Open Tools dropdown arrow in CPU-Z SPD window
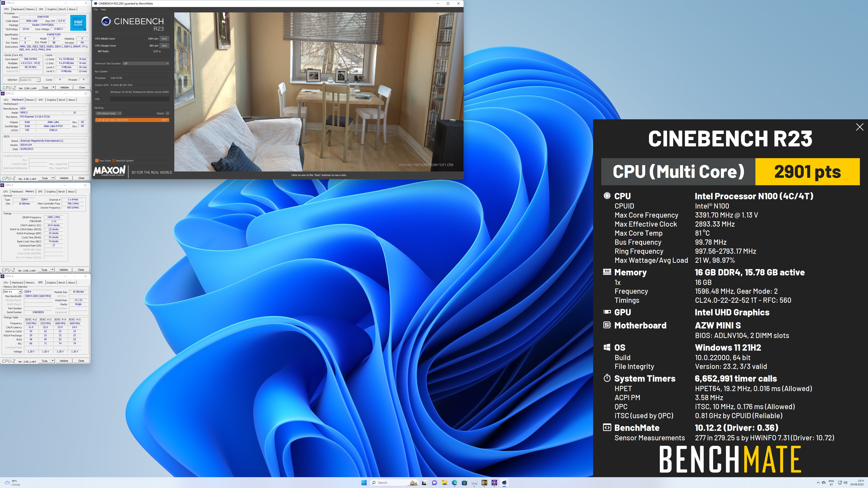 pyautogui.click(x=53, y=361)
